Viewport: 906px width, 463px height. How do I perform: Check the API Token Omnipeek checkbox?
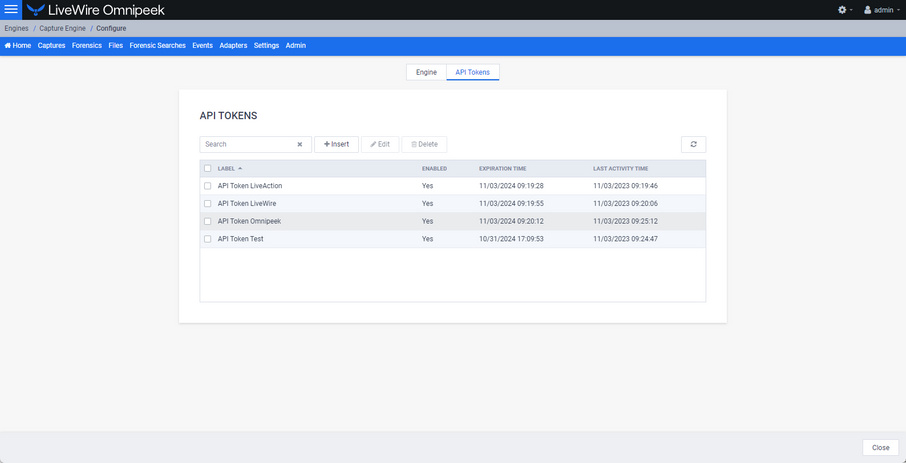207,221
